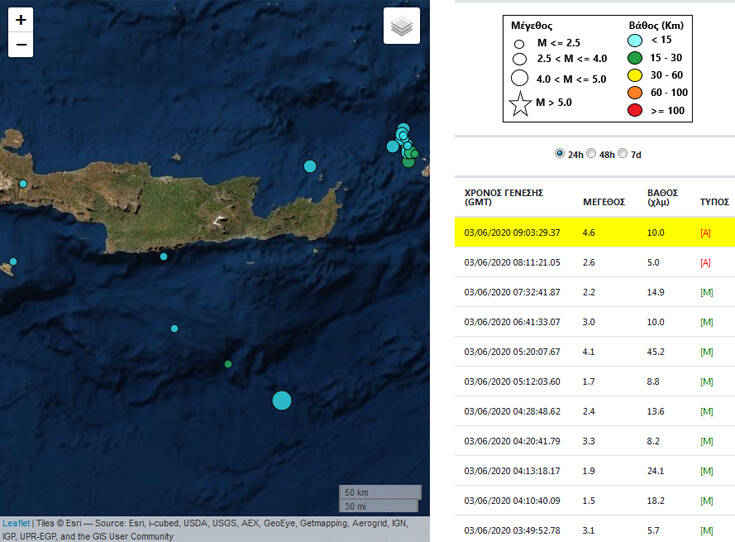Viewport: 735px width, 542px height.
Task: Open the [A] type link for the 08:11:21.05 event
Action: coord(705,263)
